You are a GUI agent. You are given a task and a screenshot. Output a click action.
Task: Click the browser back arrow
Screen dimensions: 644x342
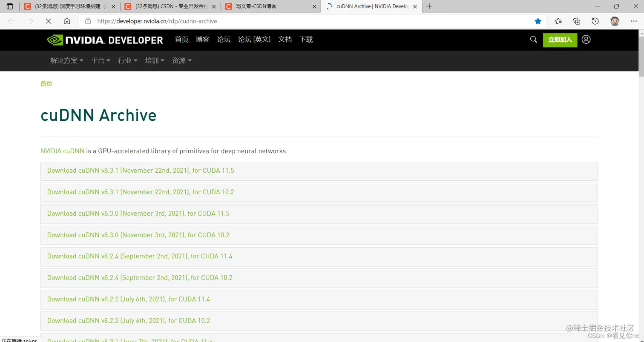(x=11, y=21)
